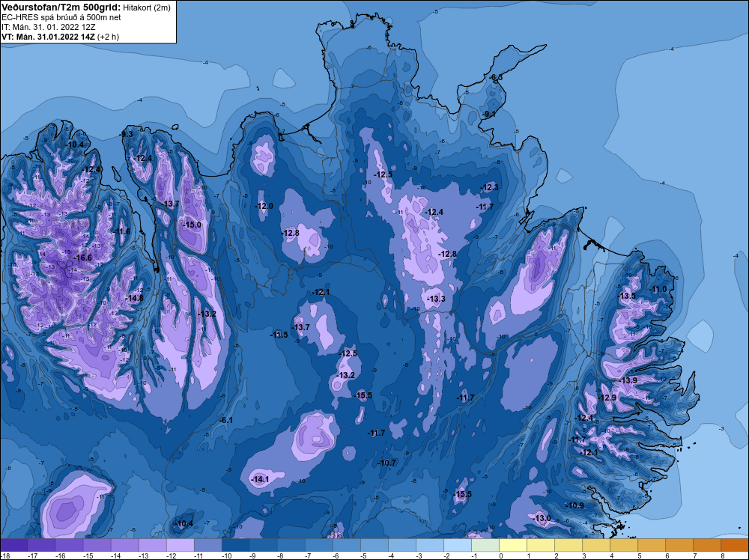Click the temperature value -15.0 on the map
Image resolution: width=749 pixels, height=560 pixels.
192,225
